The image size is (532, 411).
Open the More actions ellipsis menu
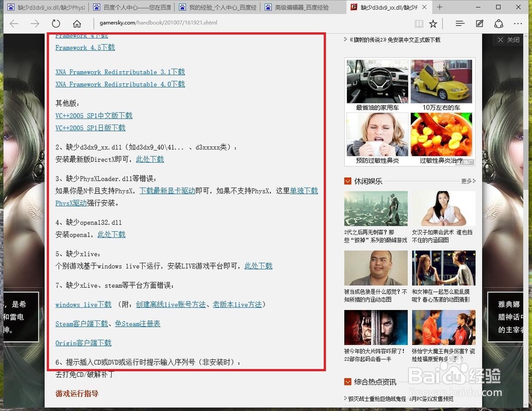pyautogui.click(x=518, y=23)
